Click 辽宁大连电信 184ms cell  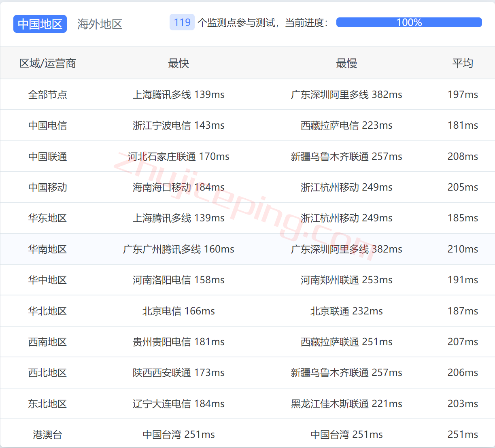pos(178,404)
